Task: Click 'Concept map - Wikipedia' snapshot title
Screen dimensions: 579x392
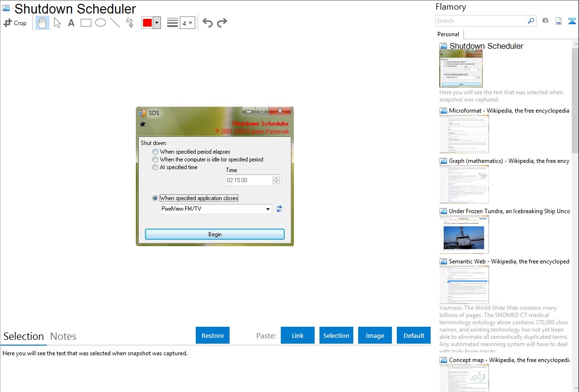Action: 509,360
